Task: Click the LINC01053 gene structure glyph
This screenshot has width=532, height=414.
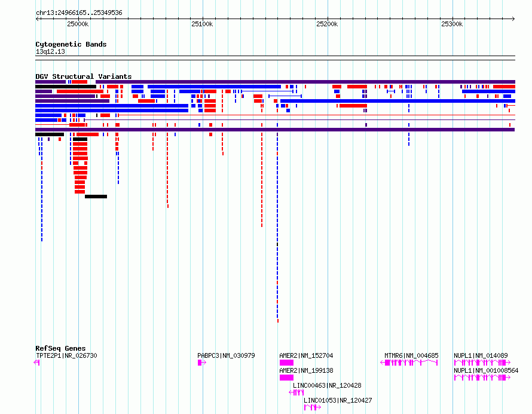Action: pyautogui.click(x=313, y=407)
